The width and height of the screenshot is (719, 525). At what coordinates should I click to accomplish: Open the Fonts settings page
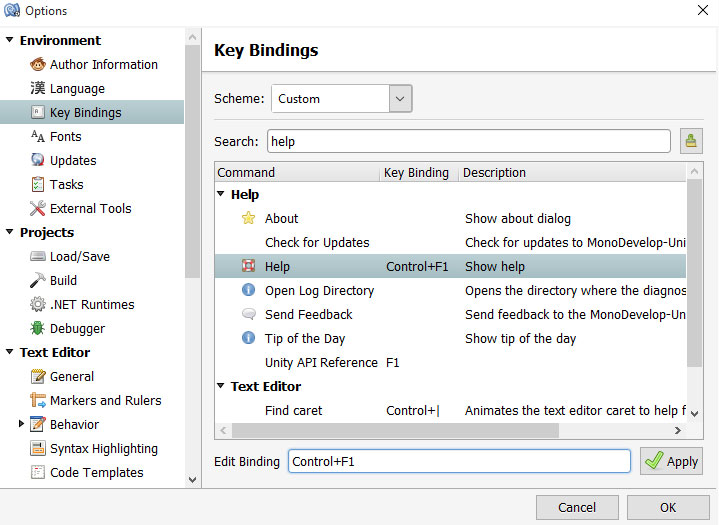click(66, 137)
